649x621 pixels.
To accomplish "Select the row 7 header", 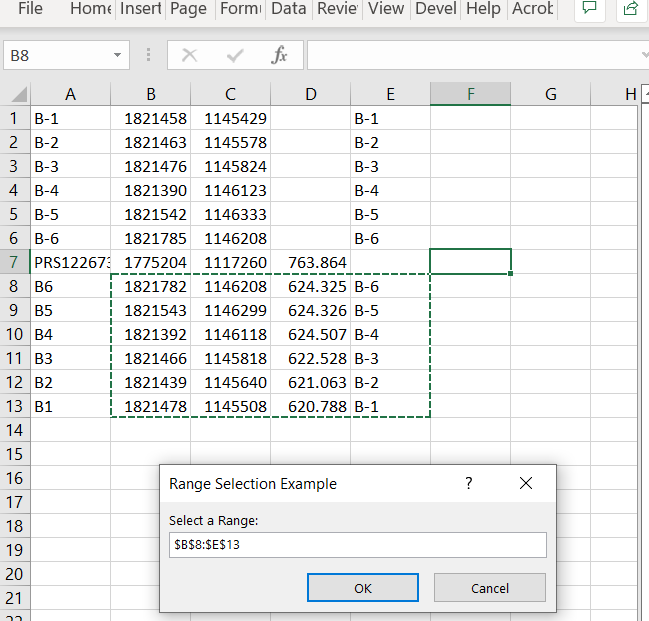I will click(14, 262).
